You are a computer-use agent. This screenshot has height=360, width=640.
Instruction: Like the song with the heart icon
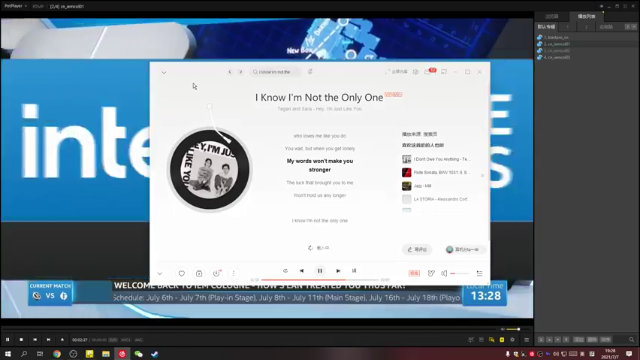(182, 273)
